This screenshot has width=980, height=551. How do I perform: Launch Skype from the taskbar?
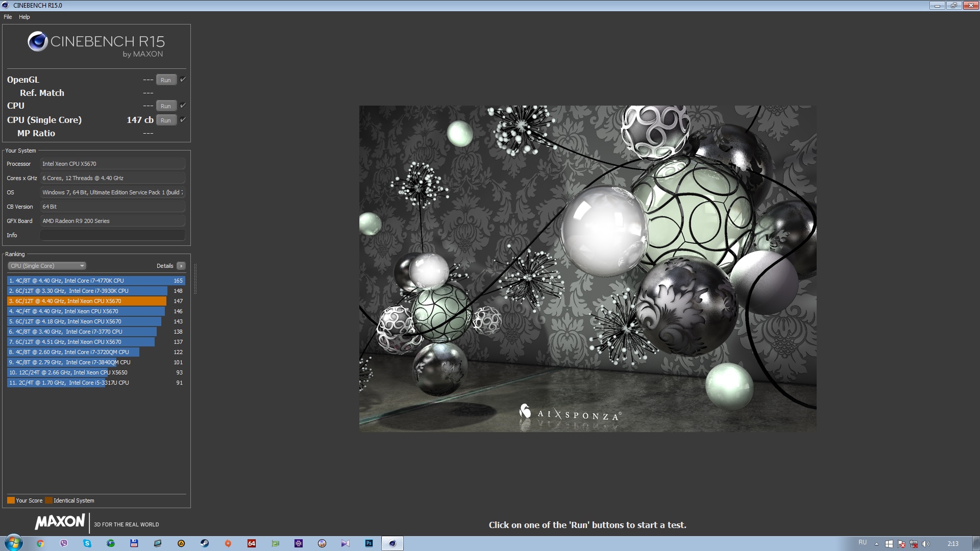coord(87,543)
